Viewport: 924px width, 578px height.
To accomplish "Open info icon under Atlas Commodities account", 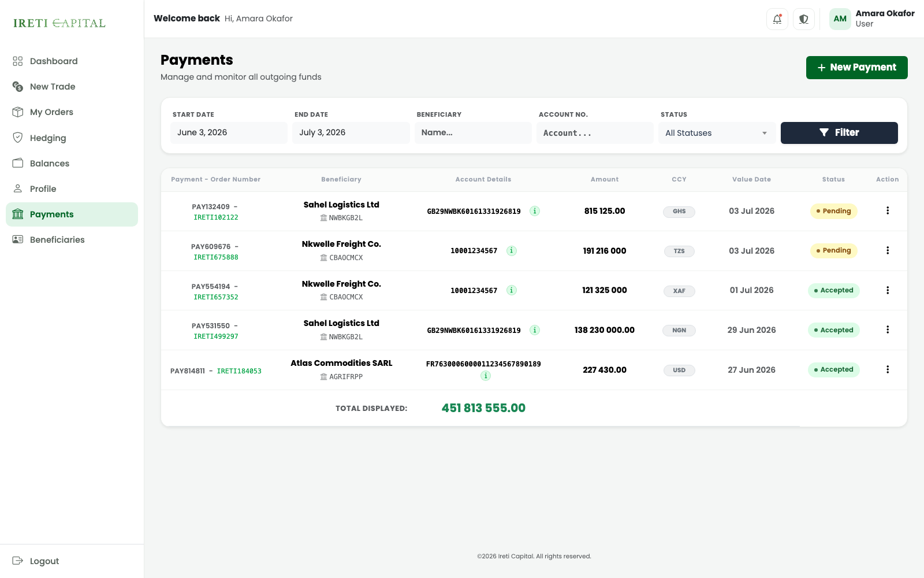I will [x=486, y=376].
